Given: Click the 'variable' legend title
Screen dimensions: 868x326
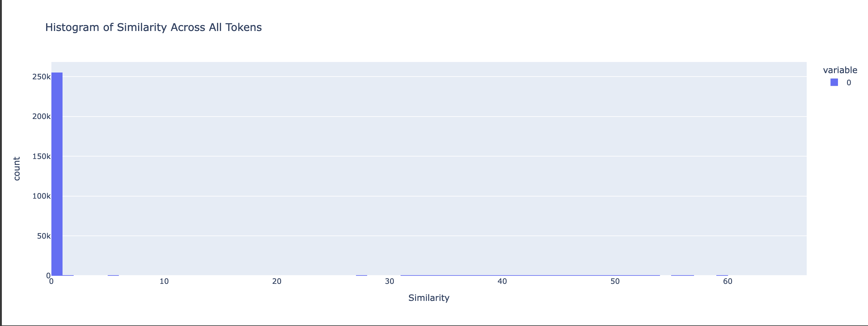Looking at the screenshot, I should 840,70.
